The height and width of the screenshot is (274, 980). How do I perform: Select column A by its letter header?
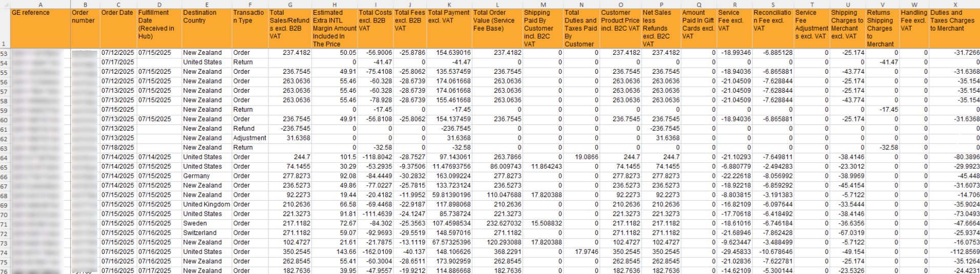(40, 5)
